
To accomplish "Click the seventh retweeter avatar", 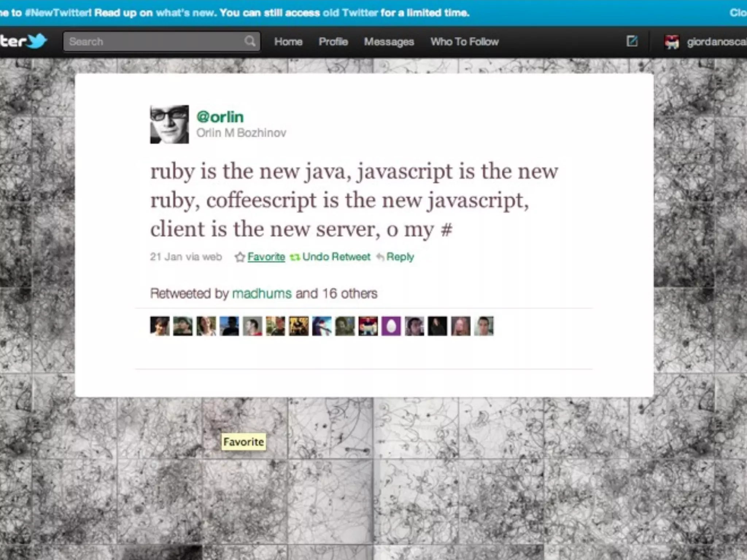I will coord(299,326).
